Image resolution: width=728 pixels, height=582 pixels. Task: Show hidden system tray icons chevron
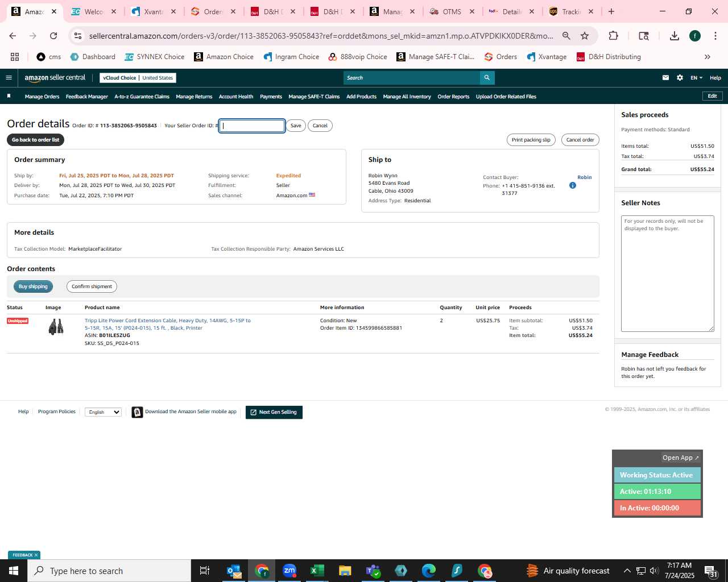tap(627, 571)
